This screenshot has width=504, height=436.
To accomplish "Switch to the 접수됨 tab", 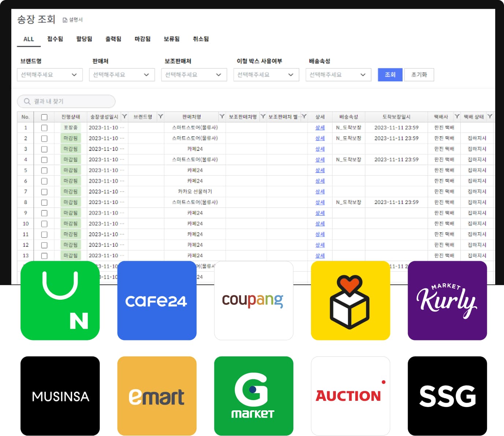I will (55, 39).
